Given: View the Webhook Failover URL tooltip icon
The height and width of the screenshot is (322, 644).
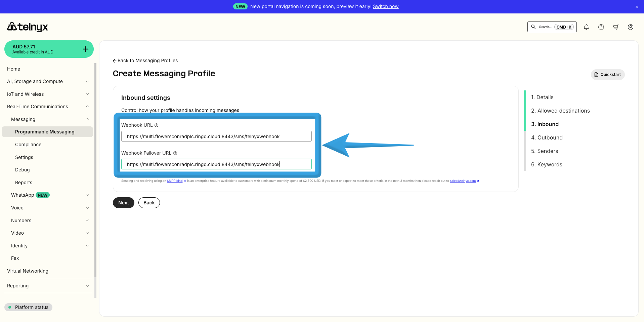Looking at the screenshot, I should tap(175, 153).
